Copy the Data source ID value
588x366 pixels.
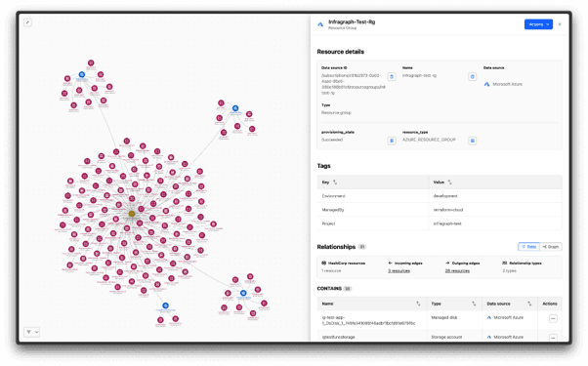pyautogui.click(x=392, y=76)
